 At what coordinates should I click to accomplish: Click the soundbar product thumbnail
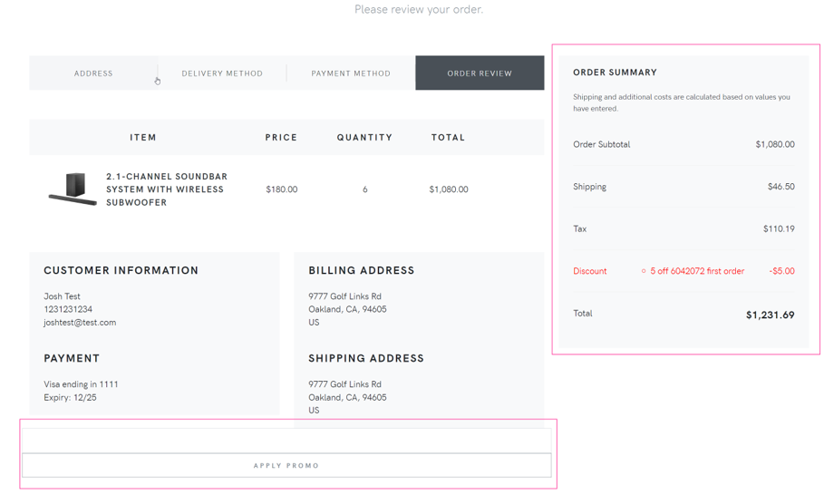click(x=73, y=189)
